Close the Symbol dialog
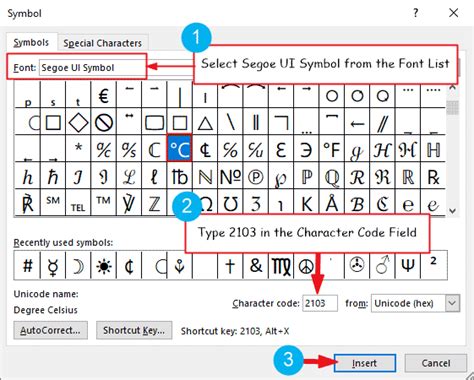The image size is (474, 380). 453,13
